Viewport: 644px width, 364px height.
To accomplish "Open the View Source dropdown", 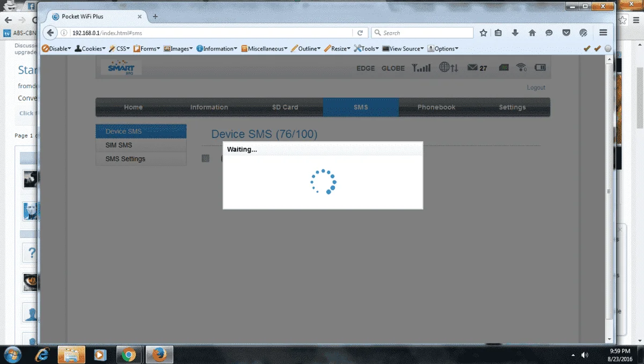I will 403,48.
